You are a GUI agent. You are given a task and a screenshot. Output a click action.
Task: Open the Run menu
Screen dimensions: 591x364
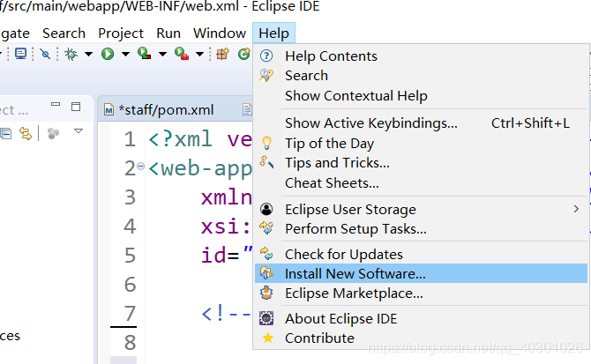pos(168,33)
